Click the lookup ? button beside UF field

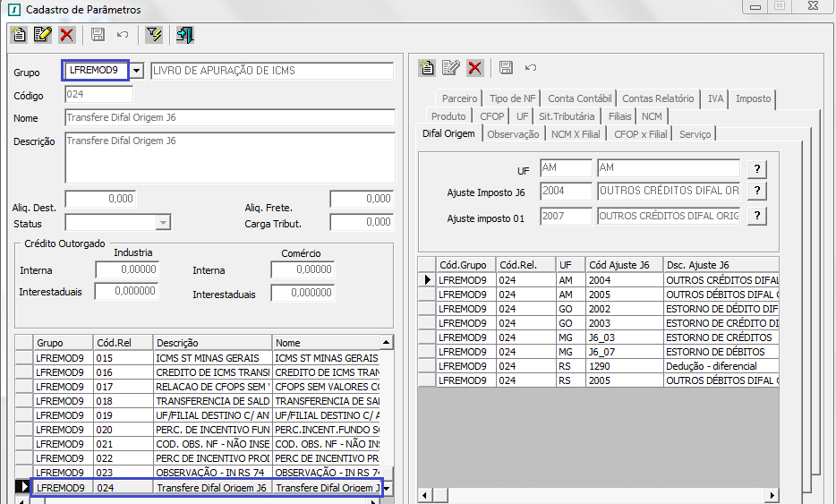[x=757, y=169]
